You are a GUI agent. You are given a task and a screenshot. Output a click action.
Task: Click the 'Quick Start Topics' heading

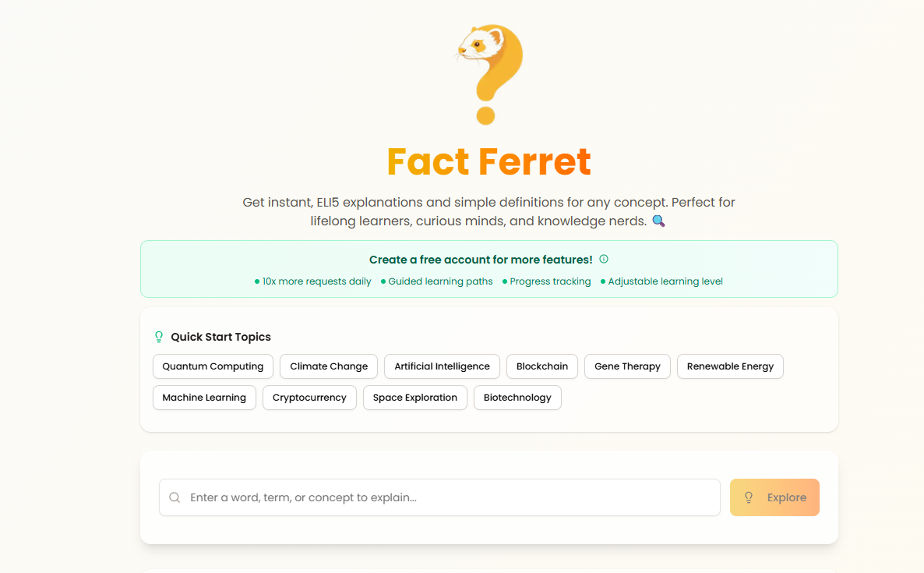(x=221, y=337)
